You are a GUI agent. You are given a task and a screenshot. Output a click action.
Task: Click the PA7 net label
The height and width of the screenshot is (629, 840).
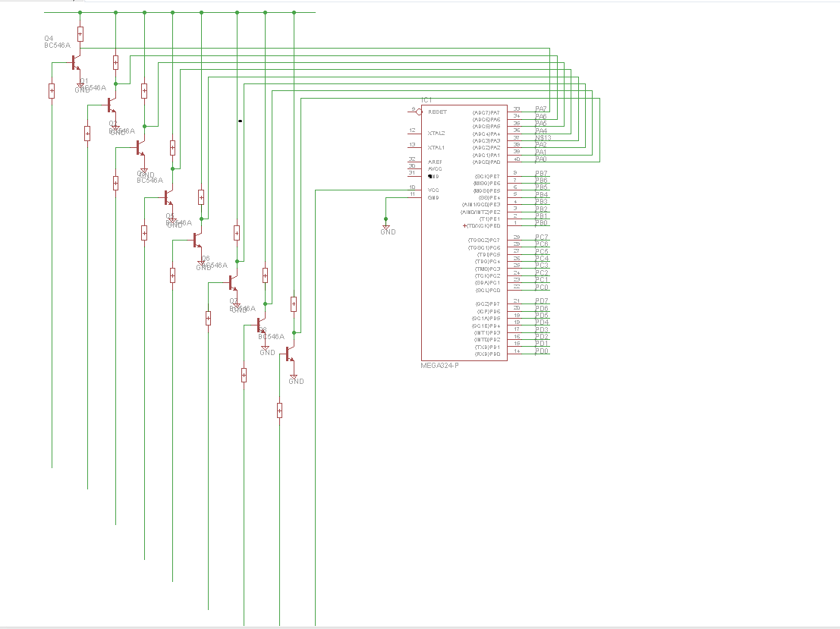541,109
